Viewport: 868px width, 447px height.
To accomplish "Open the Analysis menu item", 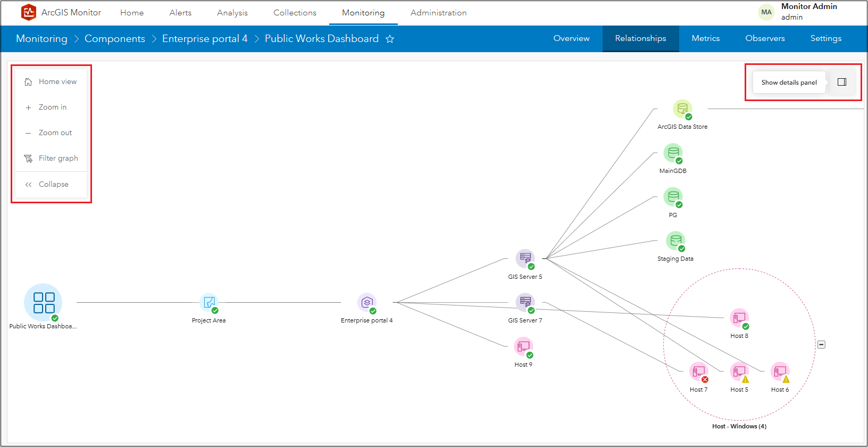I will (x=232, y=13).
